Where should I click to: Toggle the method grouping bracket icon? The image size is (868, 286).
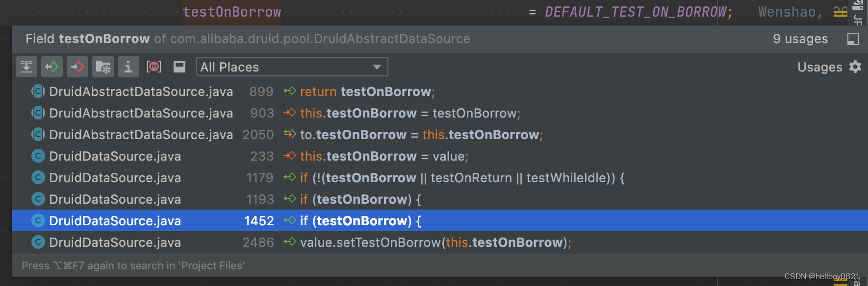154,67
